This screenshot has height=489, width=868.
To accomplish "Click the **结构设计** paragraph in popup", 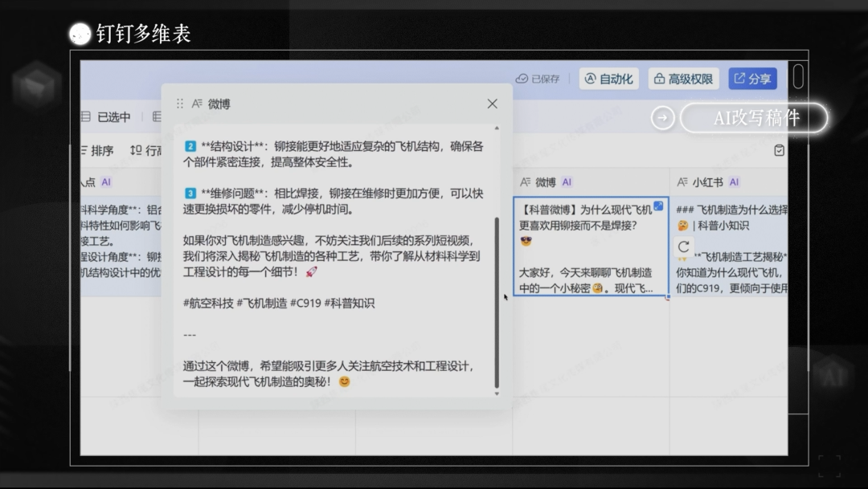I will (334, 154).
